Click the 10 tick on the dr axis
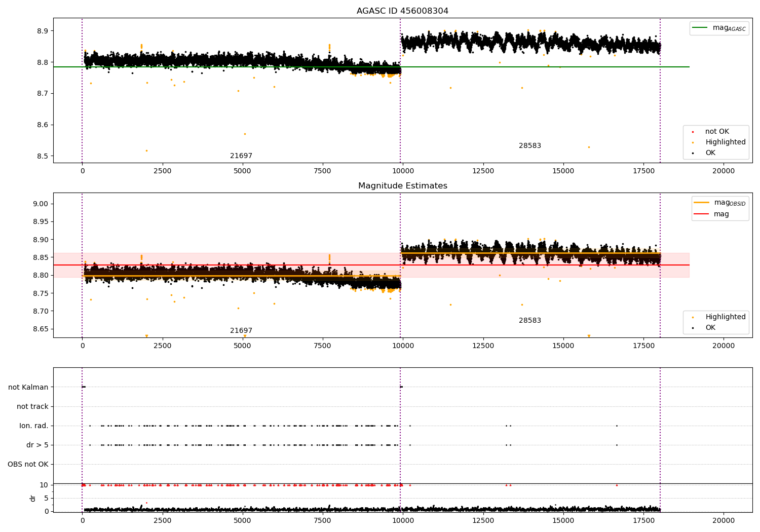Image resolution: width=760 pixels, height=532 pixels. pos(44,485)
